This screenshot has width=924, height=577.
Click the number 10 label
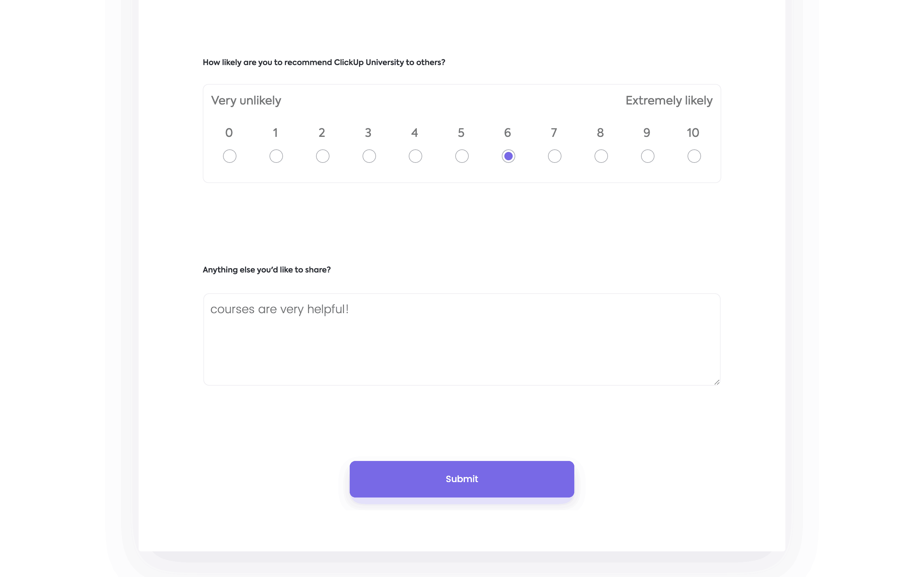[x=693, y=133]
